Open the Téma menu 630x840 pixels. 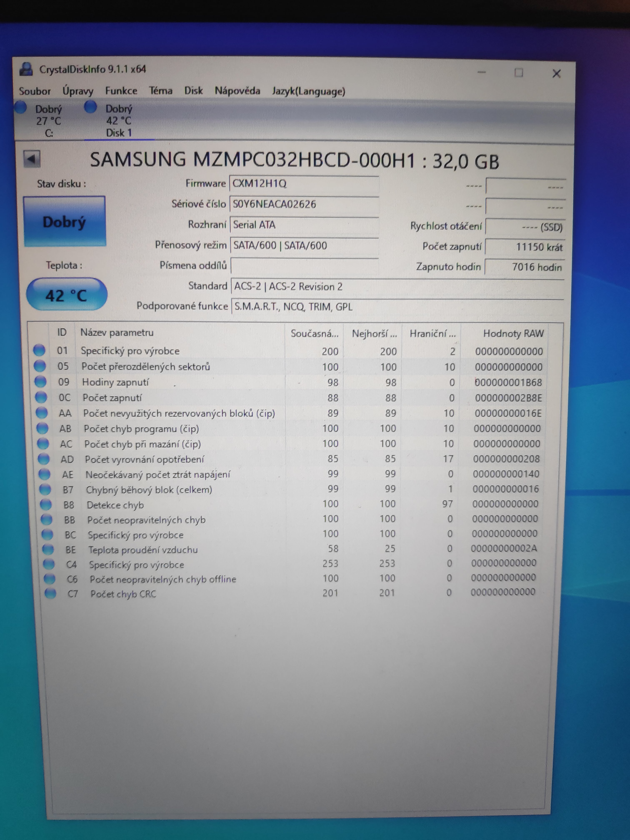pos(161,91)
